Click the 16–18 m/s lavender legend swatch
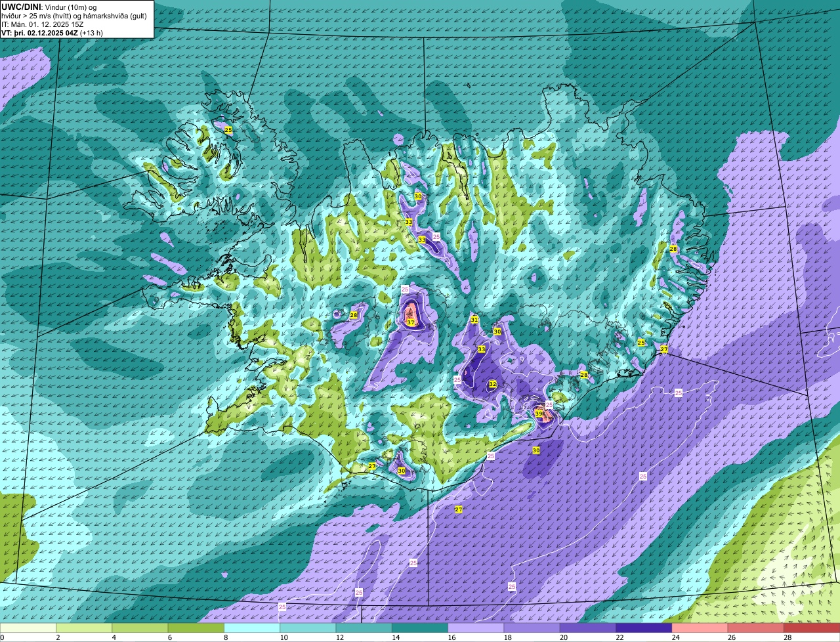Image resolution: width=840 pixels, height=642 pixels. 476,628
